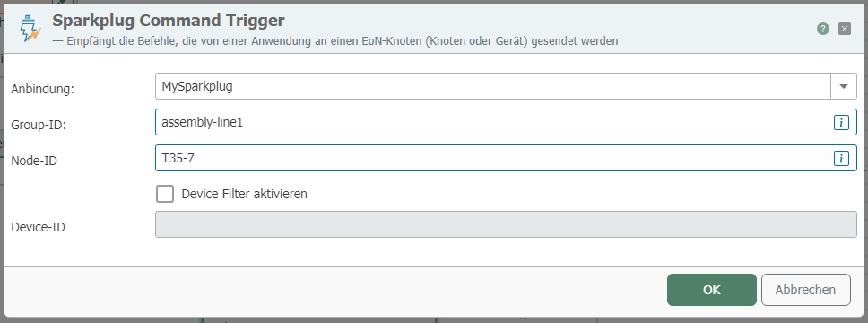Click the 'Device Filter aktivieren' label text

click(x=244, y=194)
